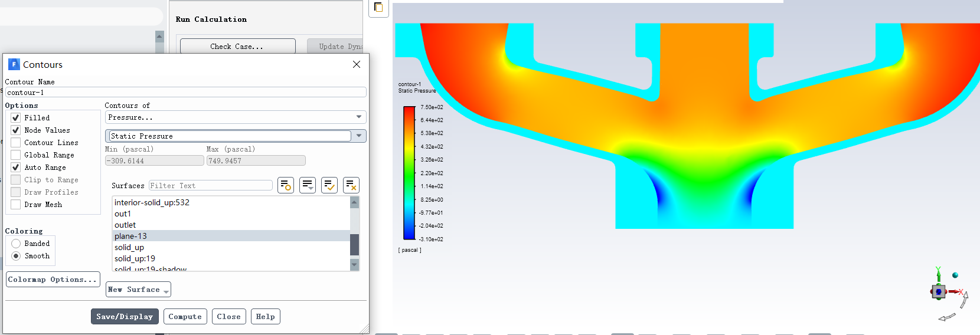
Task: Click the blue Z center cube of triad
Action: tap(938, 291)
